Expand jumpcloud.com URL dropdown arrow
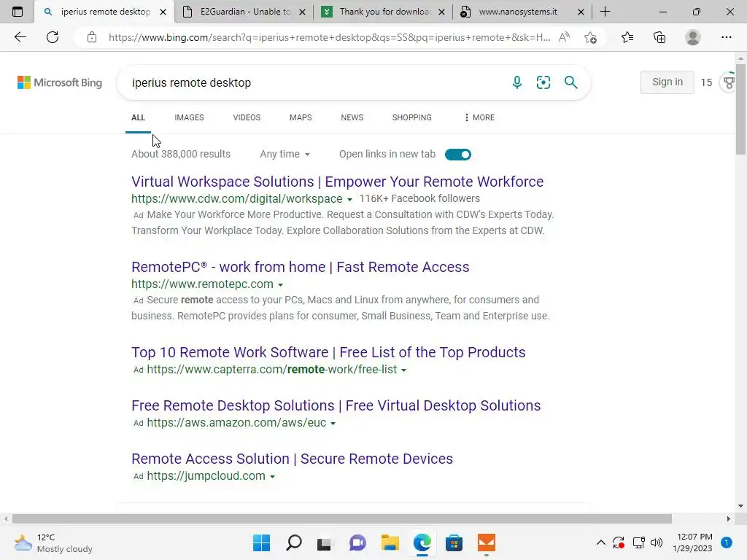This screenshot has width=747, height=560. (x=273, y=477)
